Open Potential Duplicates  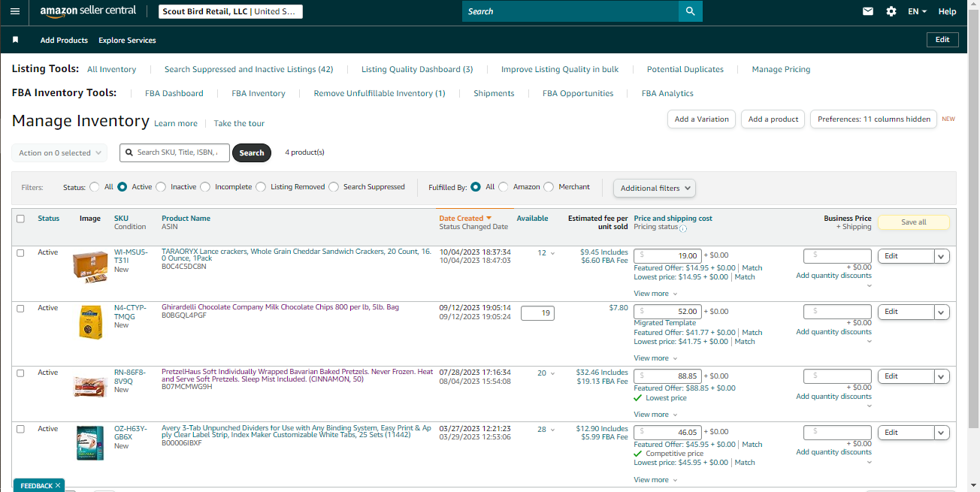tap(685, 69)
